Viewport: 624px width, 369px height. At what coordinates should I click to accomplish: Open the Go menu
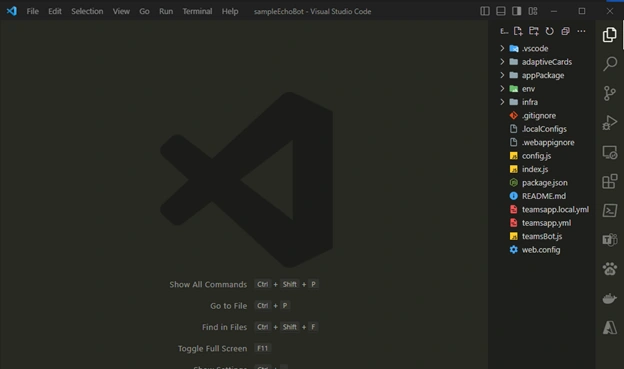click(144, 11)
